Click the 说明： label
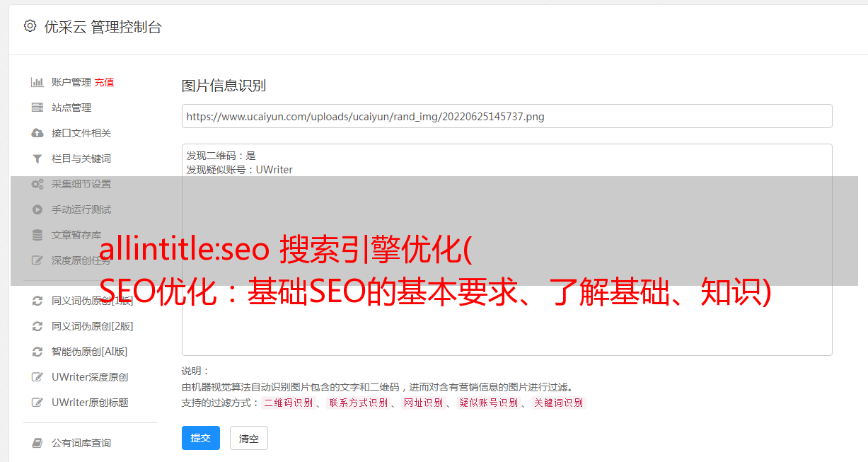This screenshot has width=868, height=462. click(x=196, y=371)
